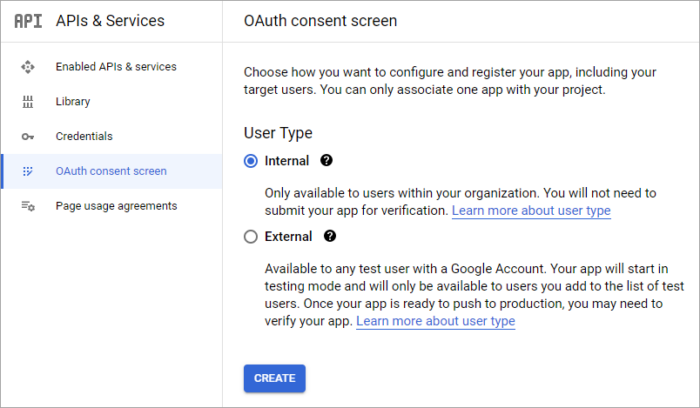Follow Learn more link under External description
Viewport: 700px width, 408px height.
point(436,321)
